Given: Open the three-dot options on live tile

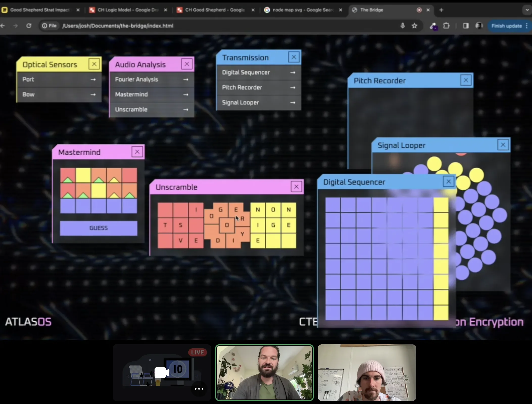Looking at the screenshot, I should point(199,389).
